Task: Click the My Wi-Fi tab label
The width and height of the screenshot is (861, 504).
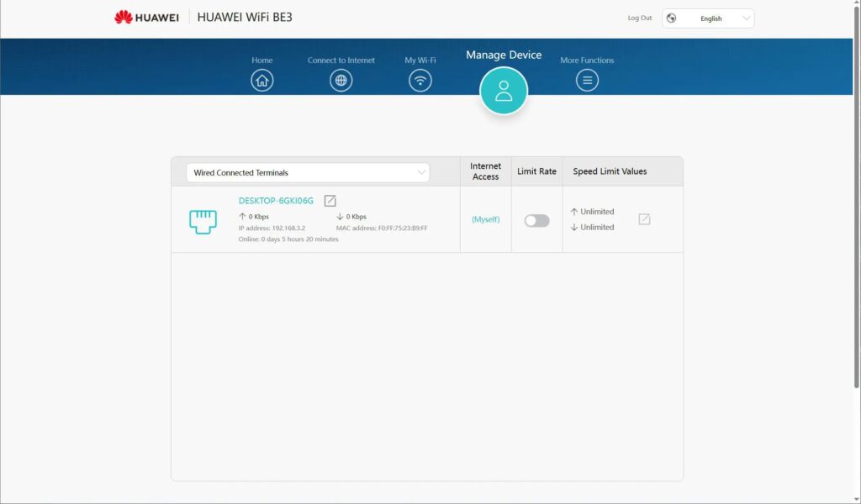Action: (420, 60)
